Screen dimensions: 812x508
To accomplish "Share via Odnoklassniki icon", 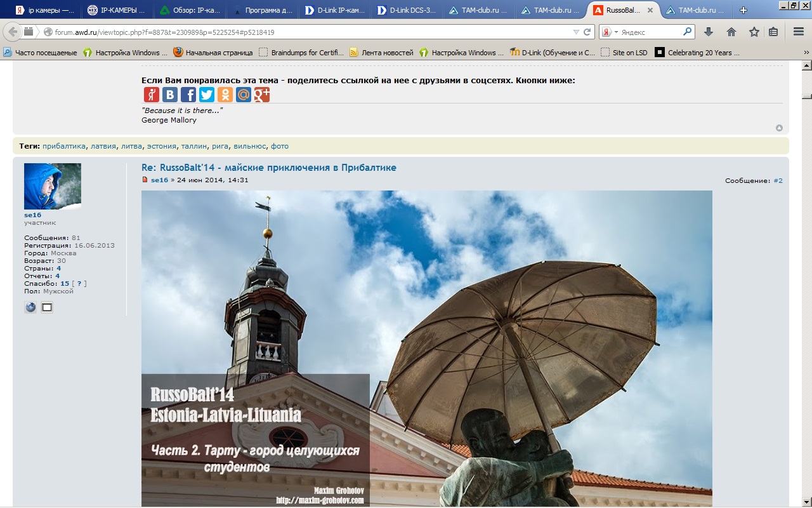I will click(225, 95).
